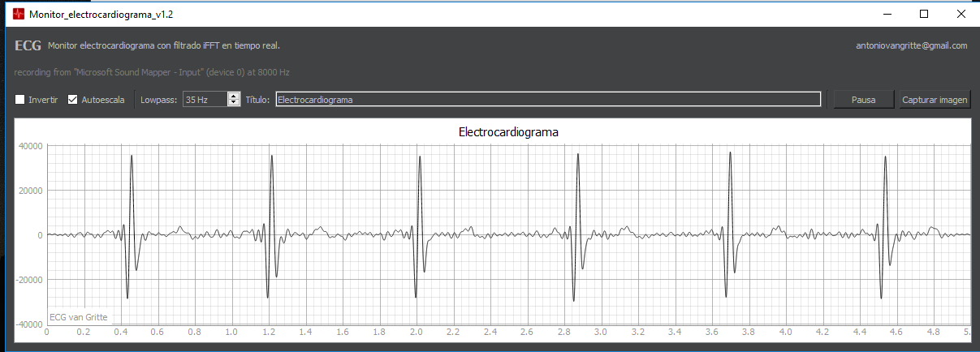The height and width of the screenshot is (352, 980).
Task: Click the 0.4 x-axis tick label
Action: pyautogui.click(x=120, y=332)
